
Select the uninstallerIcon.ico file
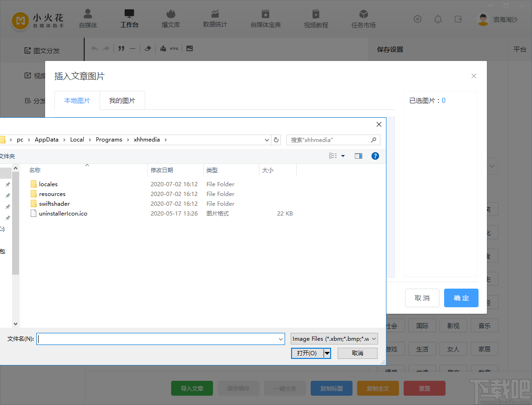click(x=63, y=214)
